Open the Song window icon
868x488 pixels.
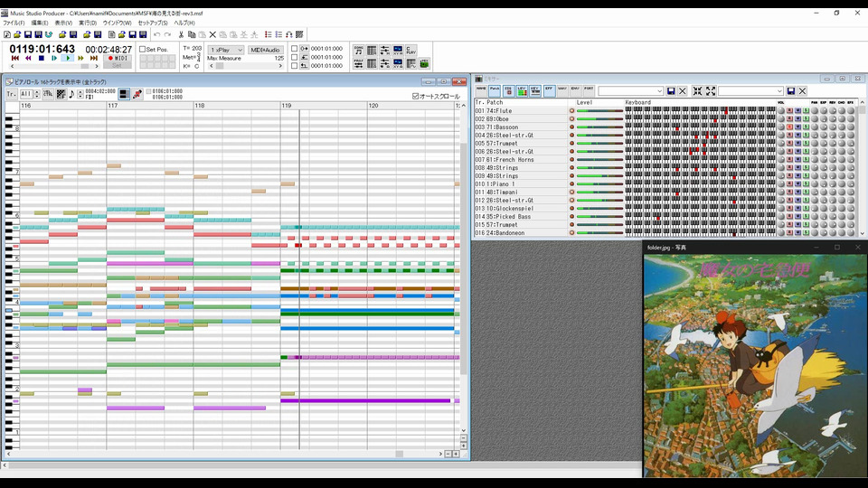(359, 51)
